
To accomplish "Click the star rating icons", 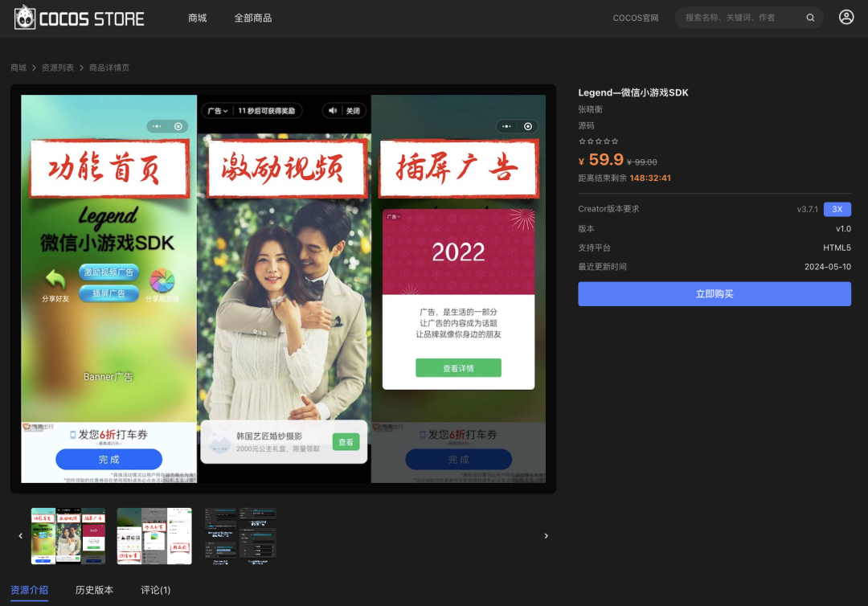I will click(x=599, y=141).
